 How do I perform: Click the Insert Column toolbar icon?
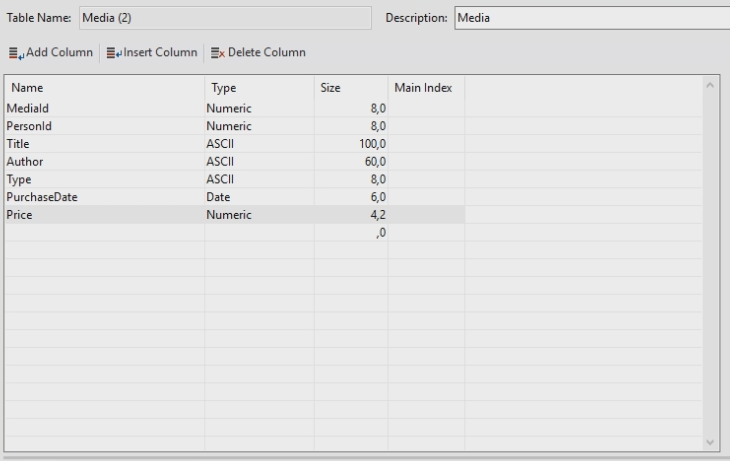pos(114,52)
